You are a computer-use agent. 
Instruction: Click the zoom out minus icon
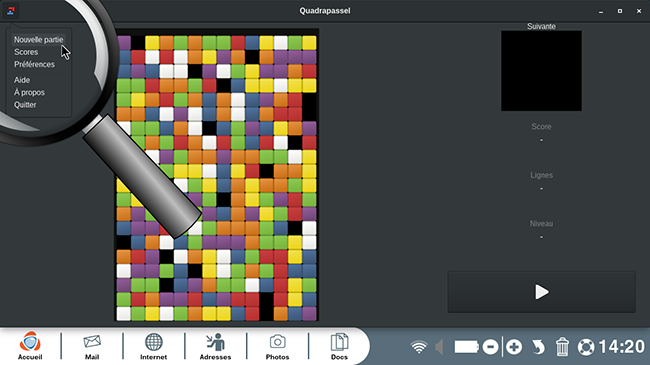[x=490, y=347]
